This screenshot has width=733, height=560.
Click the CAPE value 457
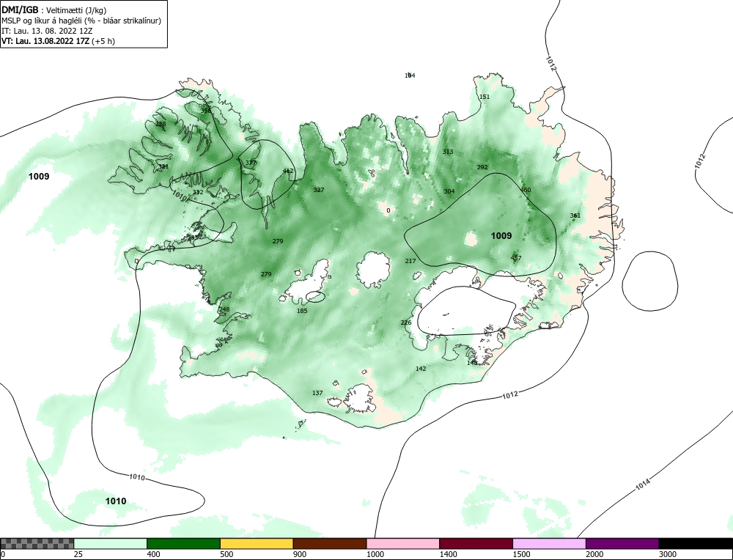(x=515, y=257)
